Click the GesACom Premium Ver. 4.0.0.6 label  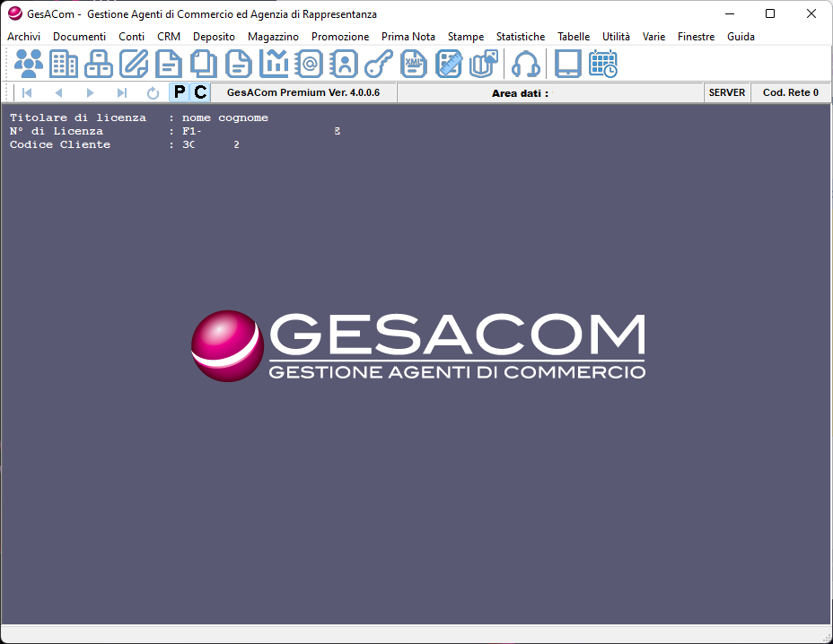click(303, 92)
